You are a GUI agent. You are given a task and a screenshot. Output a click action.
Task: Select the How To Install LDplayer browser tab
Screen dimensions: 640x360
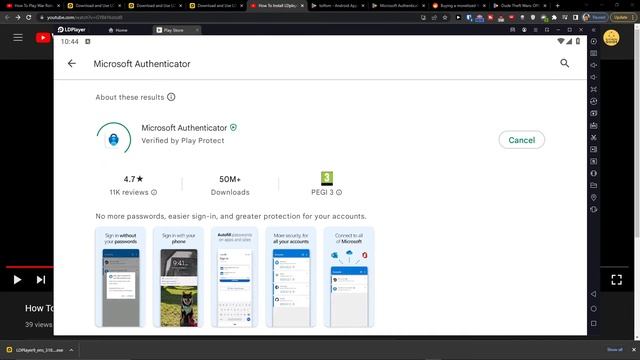(276, 6)
